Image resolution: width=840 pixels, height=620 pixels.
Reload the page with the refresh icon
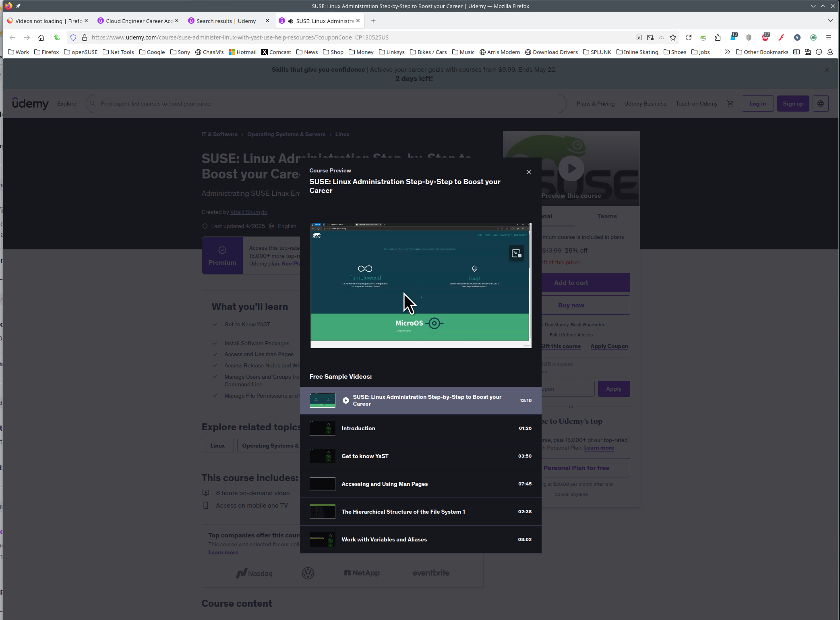pyautogui.click(x=689, y=37)
